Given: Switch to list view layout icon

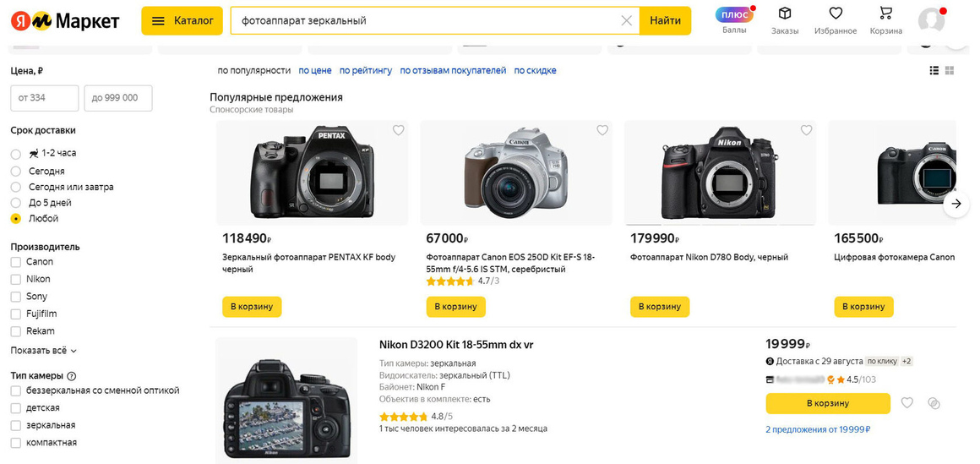Looking at the screenshot, I should (934, 71).
